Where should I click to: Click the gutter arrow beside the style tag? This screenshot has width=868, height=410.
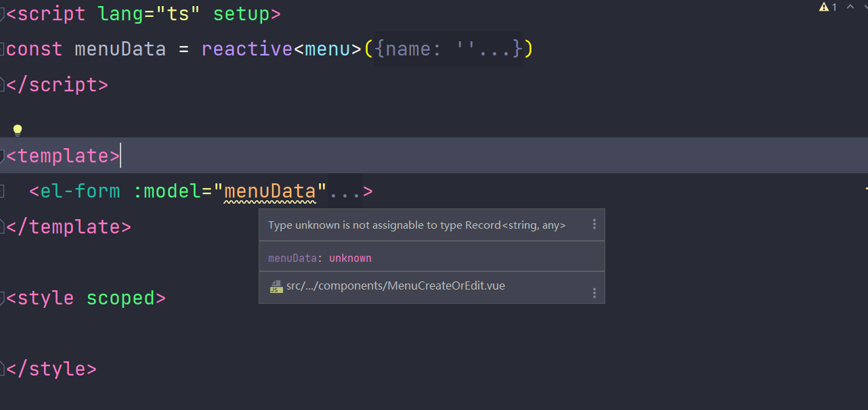pos(3,297)
